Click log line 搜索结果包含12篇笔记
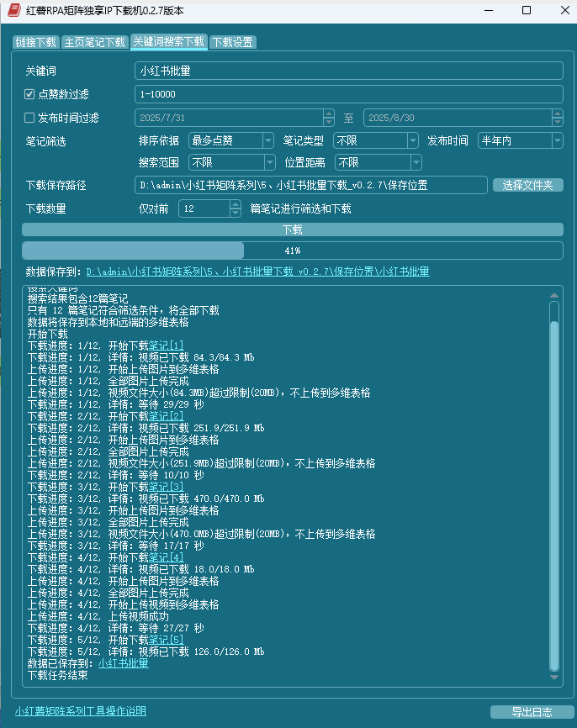Viewport: 577px width, 728px height. [77, 298]
